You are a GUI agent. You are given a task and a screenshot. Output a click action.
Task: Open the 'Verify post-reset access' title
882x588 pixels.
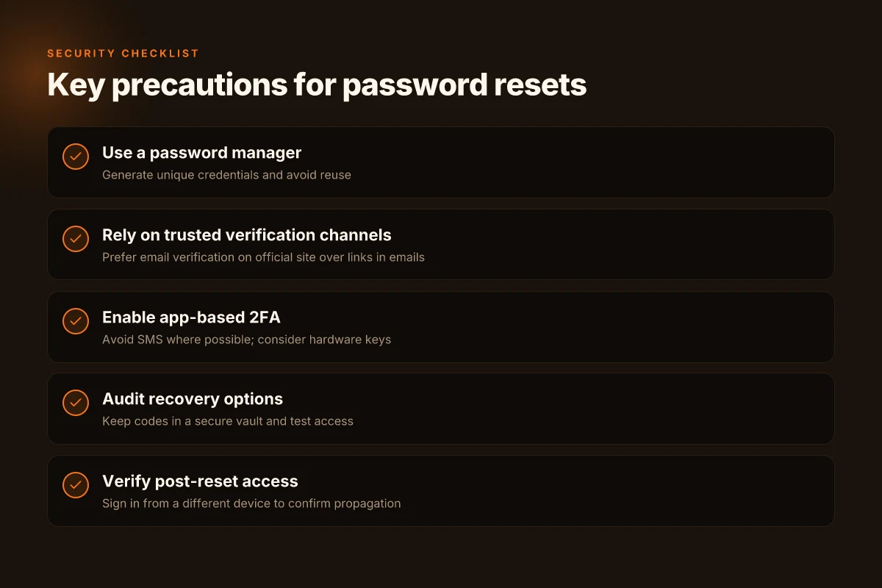point(200,481)
